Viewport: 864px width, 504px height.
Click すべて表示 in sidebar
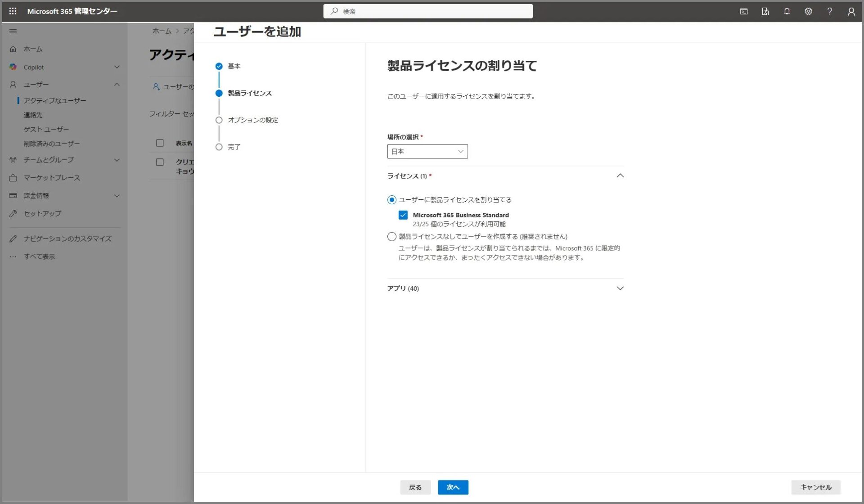coord(39,256)
